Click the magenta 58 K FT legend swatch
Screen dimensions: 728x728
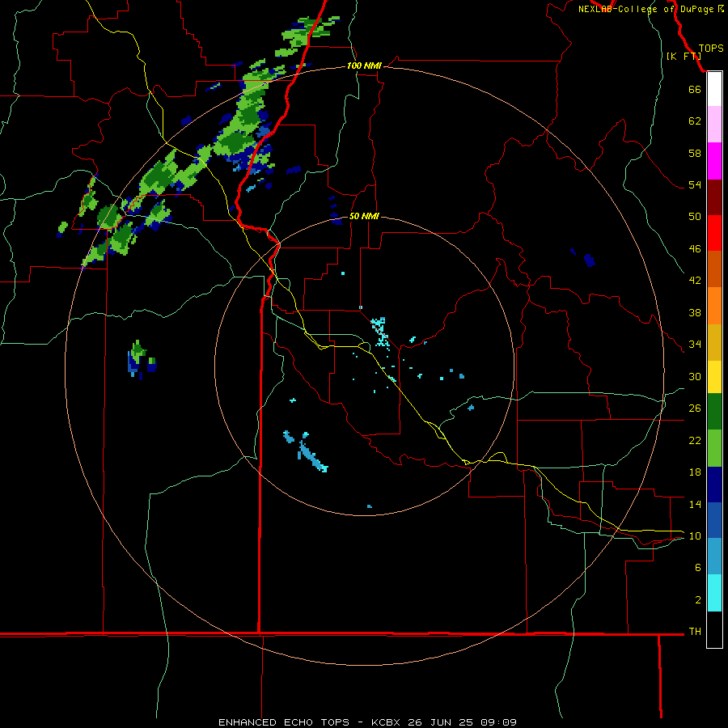(x=714, y=161)
